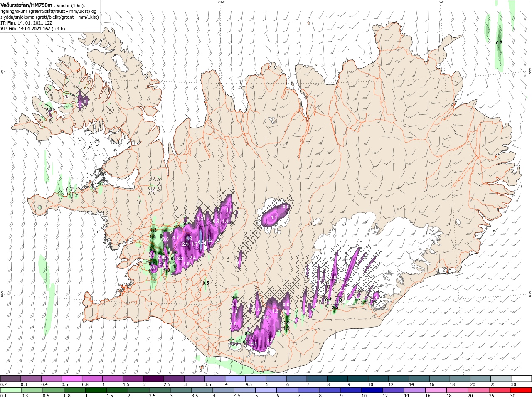Choose the darkest purple swatch in upper legend
This screenshot has height=399, width=532.
pos(153,379)
